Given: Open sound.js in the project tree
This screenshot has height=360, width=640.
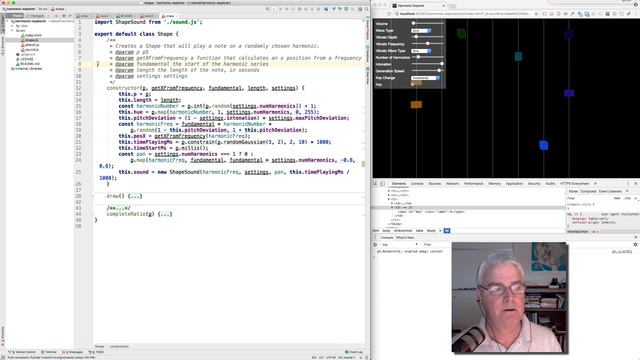Looking at the screenshot, I should tap(31, 49).
